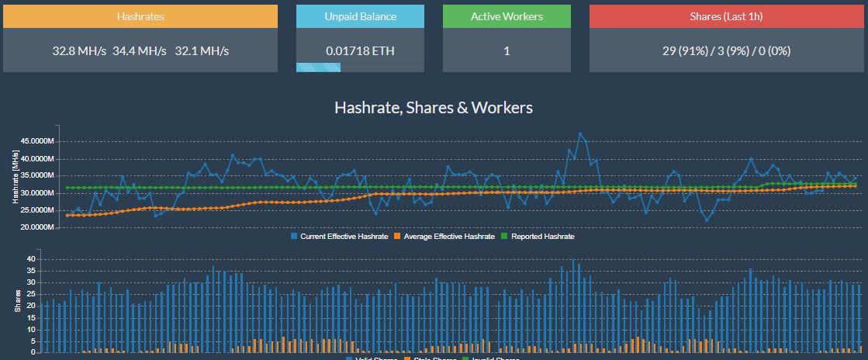This screenshot has width=868, height=360.
Task: Click the blue Current Effective Hashrate legend square
Action: [x=294, y=236]
